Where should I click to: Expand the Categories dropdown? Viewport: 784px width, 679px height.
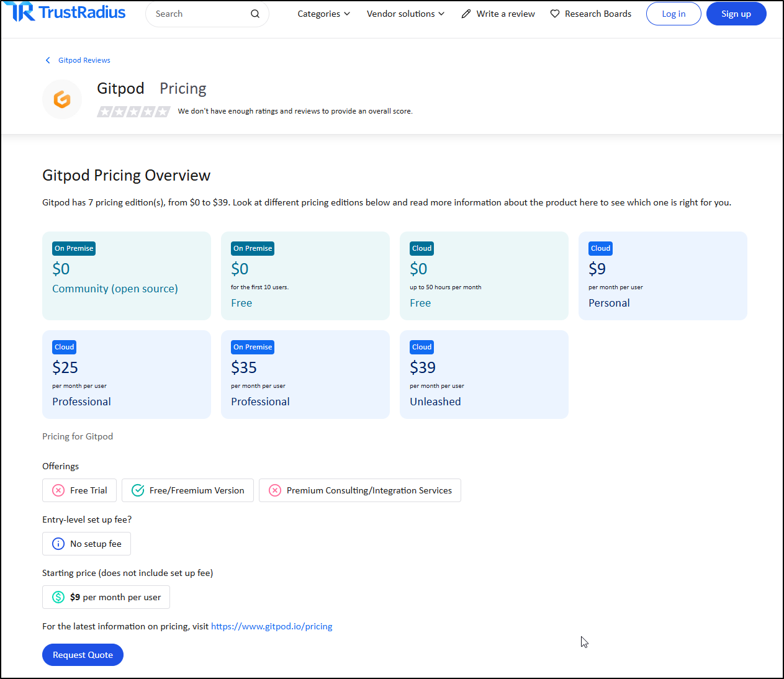(323, 14)
